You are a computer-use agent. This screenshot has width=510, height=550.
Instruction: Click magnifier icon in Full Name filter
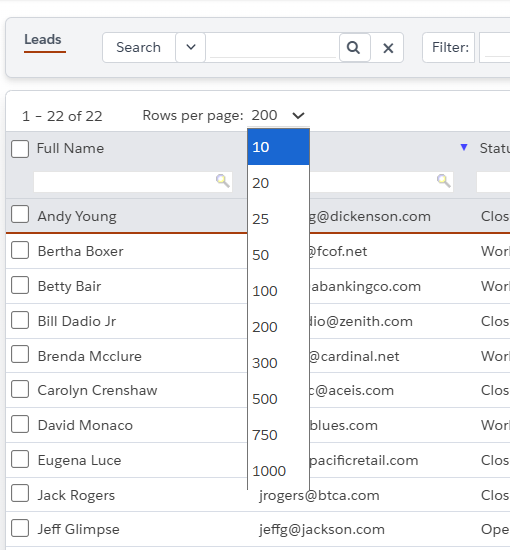[223, 181]
